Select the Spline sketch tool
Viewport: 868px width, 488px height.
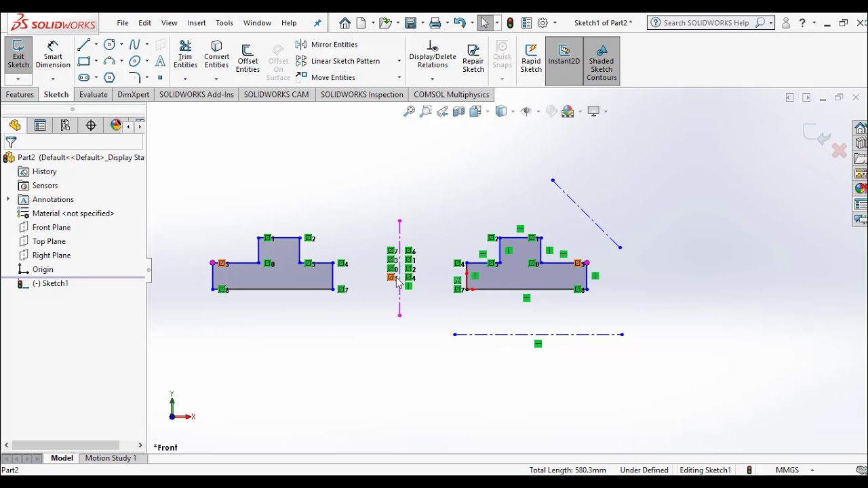135,45
